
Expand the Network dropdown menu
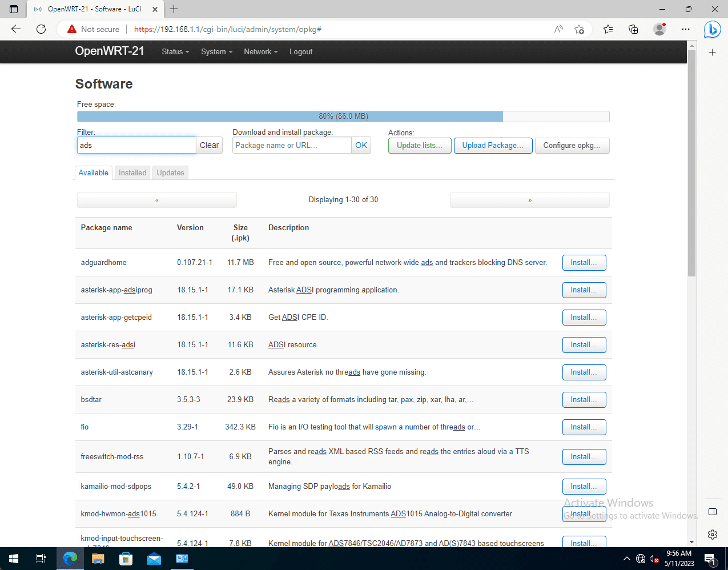[260, 51]
